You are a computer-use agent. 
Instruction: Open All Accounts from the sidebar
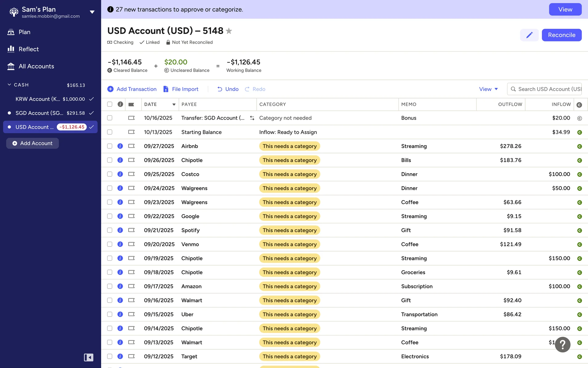click(36, 66)
